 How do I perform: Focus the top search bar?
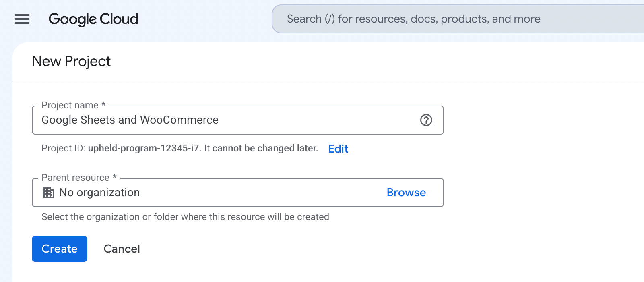point(458,19)
